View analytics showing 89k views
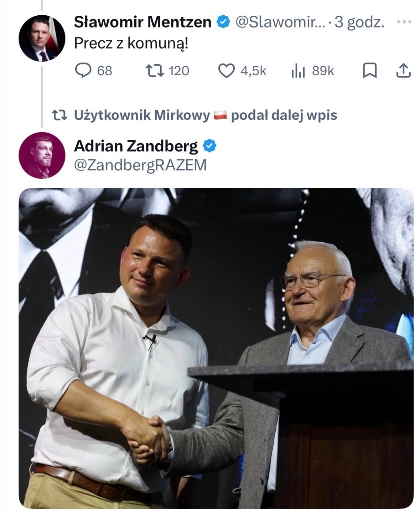Viewport: 420px width, 517px height. 298,71
